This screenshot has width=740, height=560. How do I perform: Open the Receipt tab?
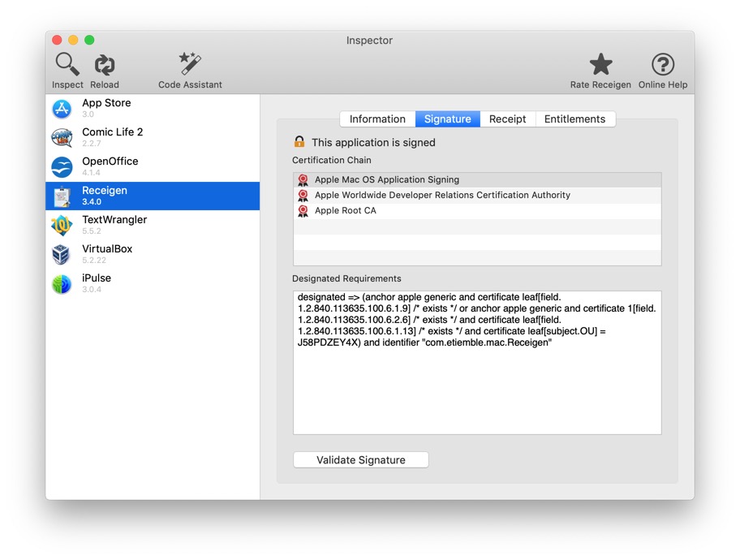pyautogui.click(x=507, y=119)
